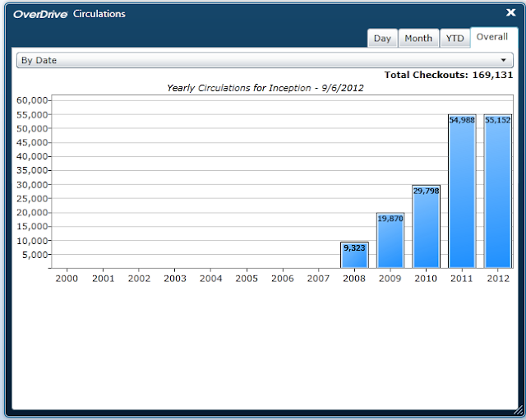This screenshot has width=526, height=420.
Task: Click the Circulations title text
Action: coord(99,14)
